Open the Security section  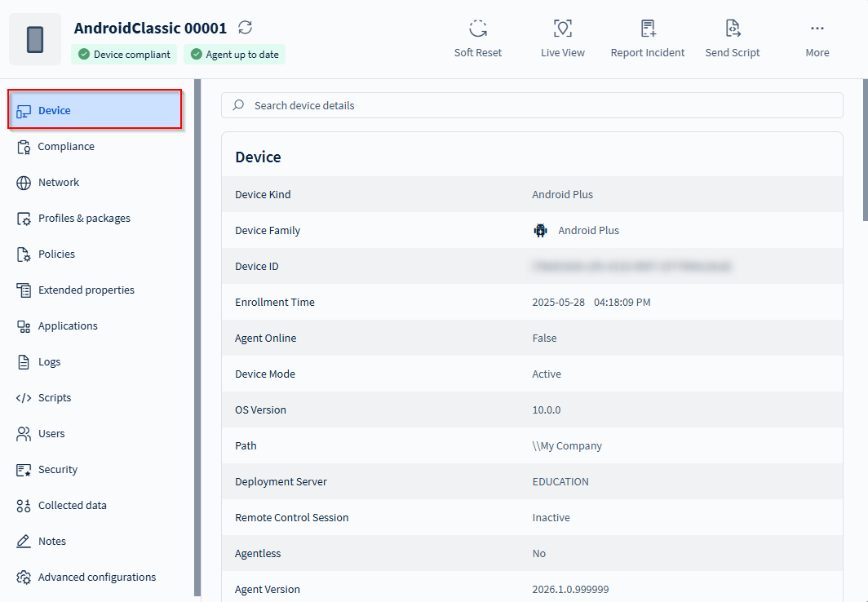[x=57, y=470]
